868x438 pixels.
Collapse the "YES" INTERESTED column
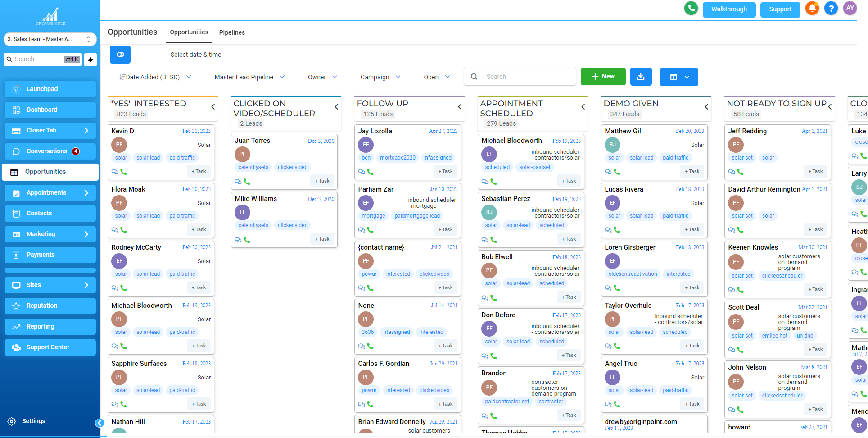click(213, 107)
